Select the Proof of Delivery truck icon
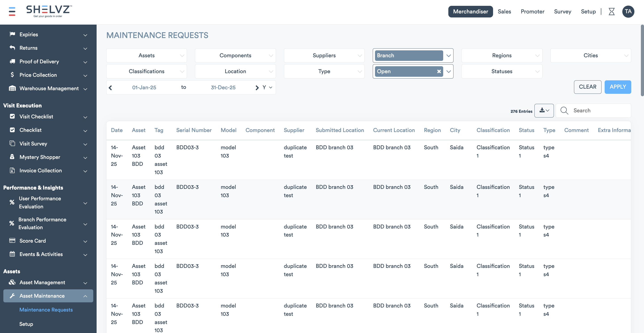 pos(12,62)
